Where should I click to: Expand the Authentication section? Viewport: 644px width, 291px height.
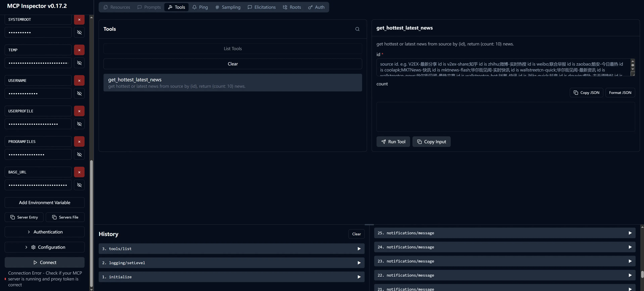tap(44, 232)
